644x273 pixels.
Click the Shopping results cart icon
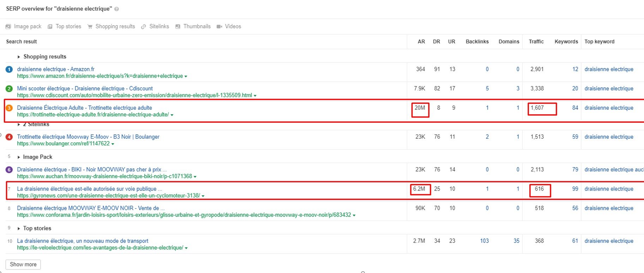(90, 26)
